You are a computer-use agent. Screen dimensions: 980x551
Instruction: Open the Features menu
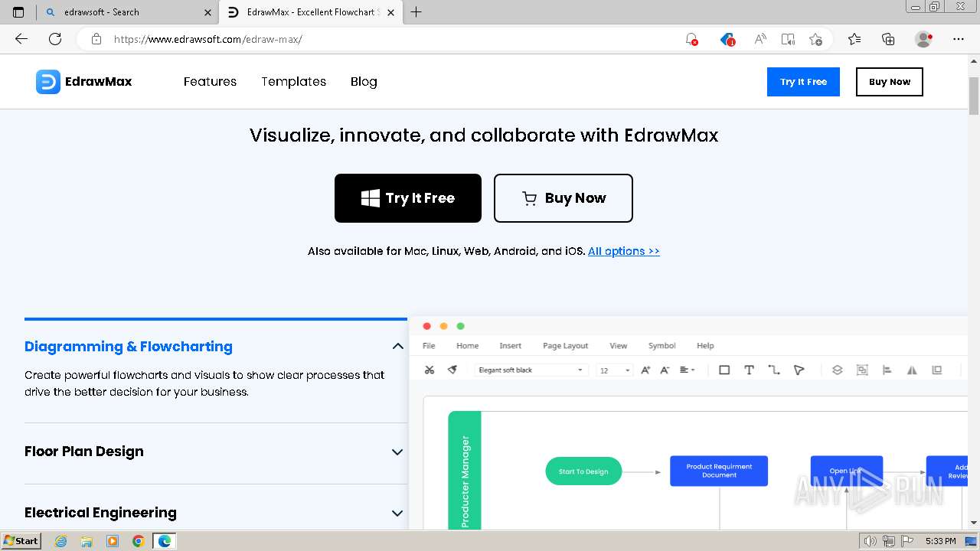[x=210, y=82]
